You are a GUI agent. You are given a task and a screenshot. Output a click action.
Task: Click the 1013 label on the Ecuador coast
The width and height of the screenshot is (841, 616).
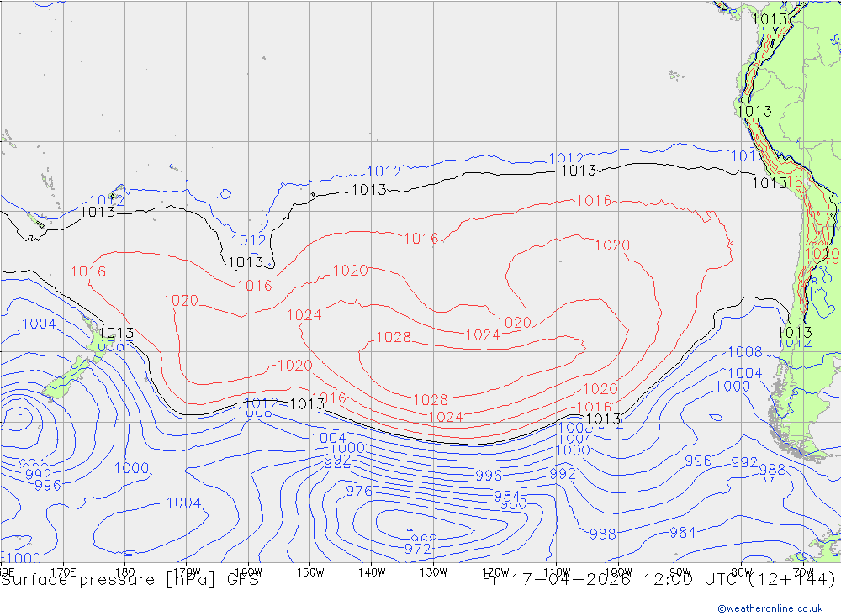point(754,112)
